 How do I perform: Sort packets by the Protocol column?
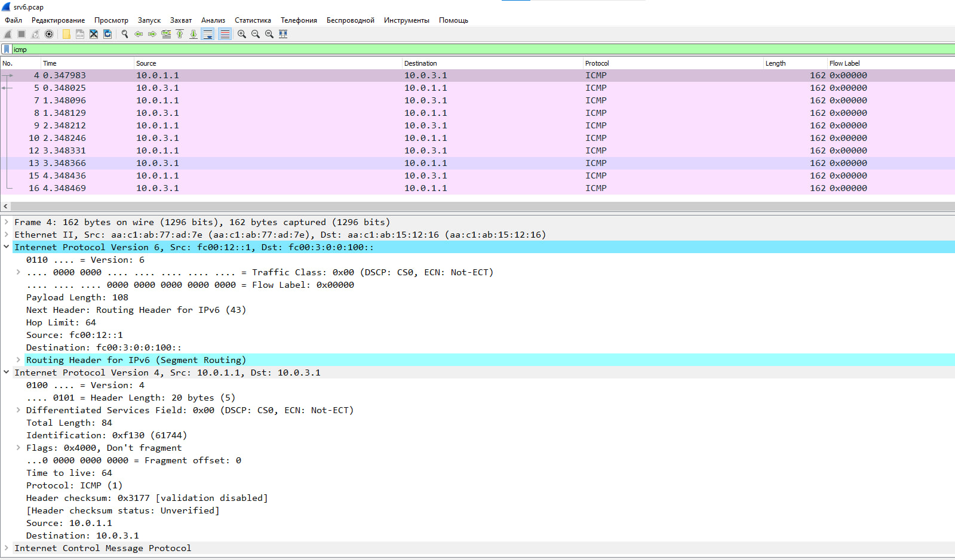673,63
